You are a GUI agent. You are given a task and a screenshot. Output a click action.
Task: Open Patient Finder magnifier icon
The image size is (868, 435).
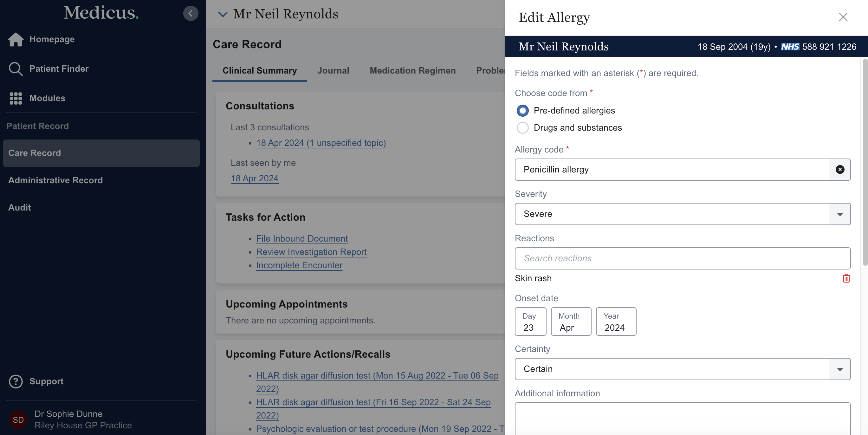16,69
